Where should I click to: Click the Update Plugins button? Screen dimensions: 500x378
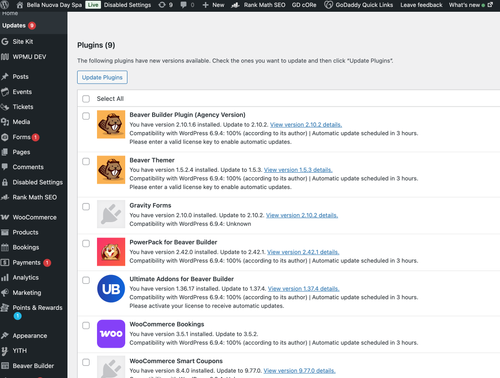click(102, 77)
